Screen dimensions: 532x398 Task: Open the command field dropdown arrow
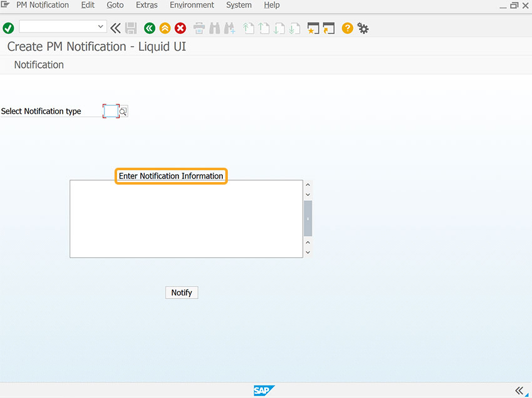click(x=100, y=26)
